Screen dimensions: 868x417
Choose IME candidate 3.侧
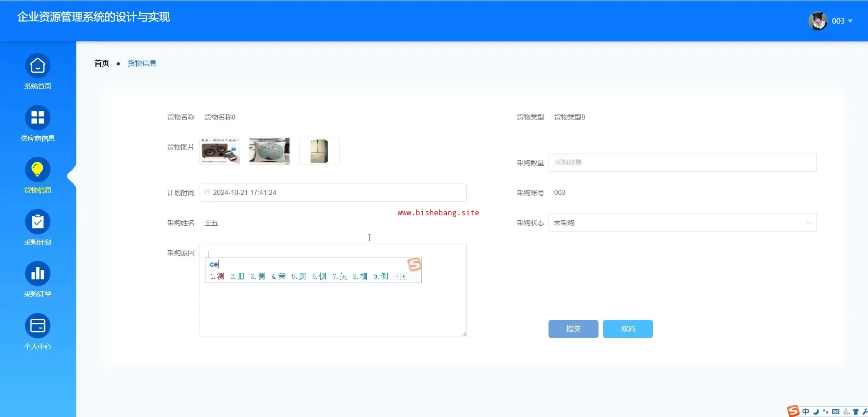click(258, 276)
